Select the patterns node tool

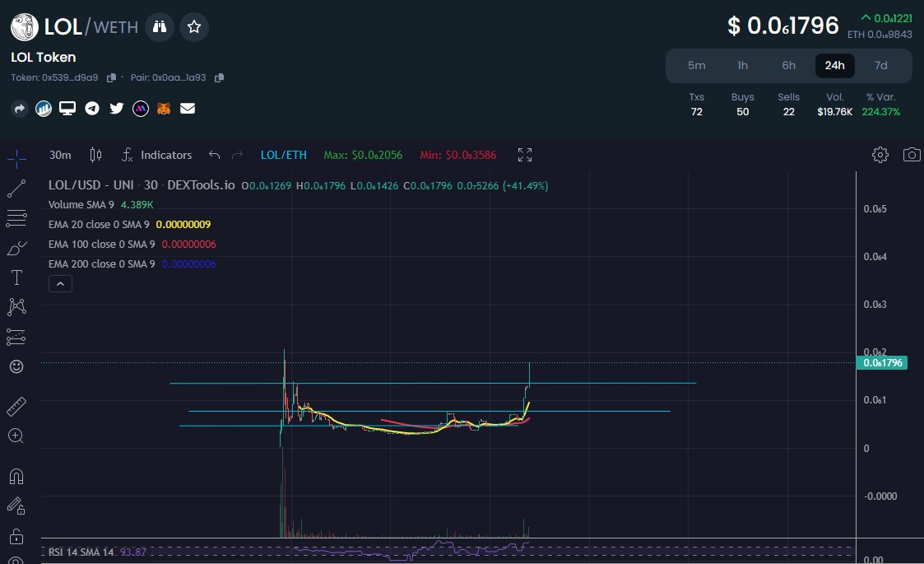click(16, 306)
